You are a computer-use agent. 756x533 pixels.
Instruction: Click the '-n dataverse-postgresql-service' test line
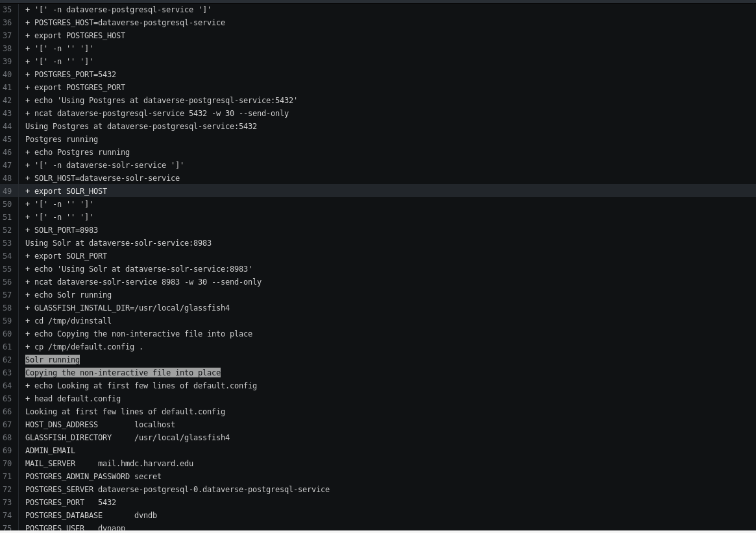[118, 10]
